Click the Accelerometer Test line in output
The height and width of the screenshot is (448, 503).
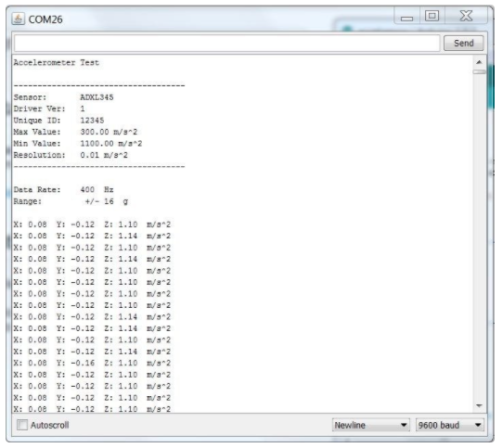tap(56, 62)
